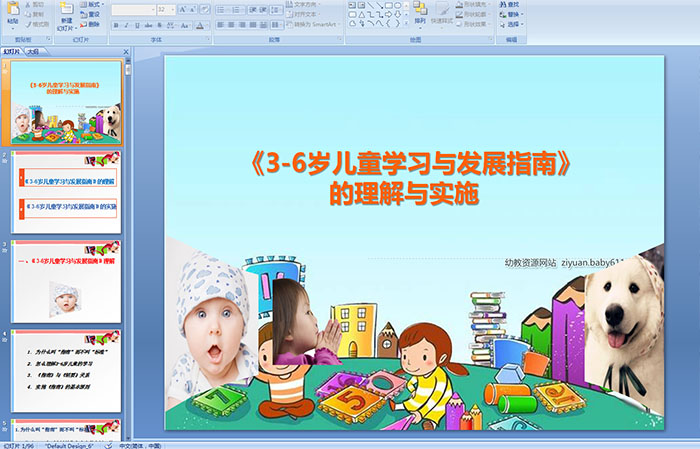Increase font size with the grow font icon
Viewport: 700px width, 449px height.
[x=183, y=9]
